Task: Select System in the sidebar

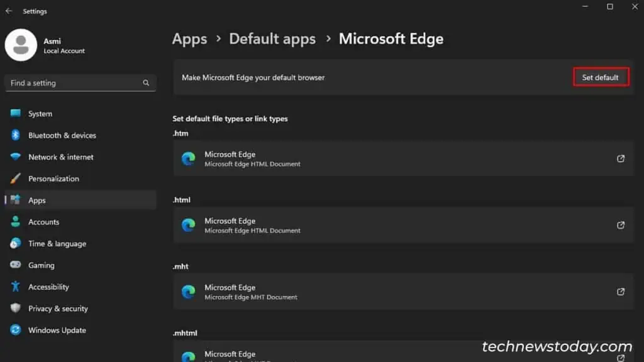Action: pyautogui.click(x=40, y=114)
